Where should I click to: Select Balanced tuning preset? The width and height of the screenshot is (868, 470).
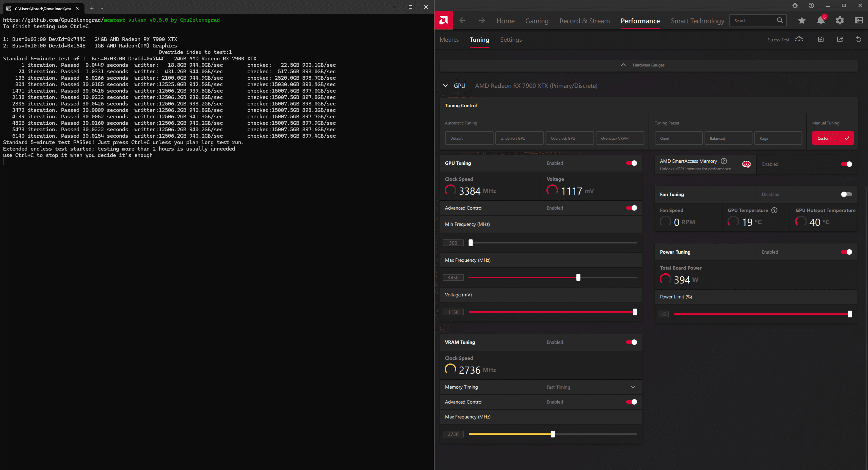tap(728, 138)
